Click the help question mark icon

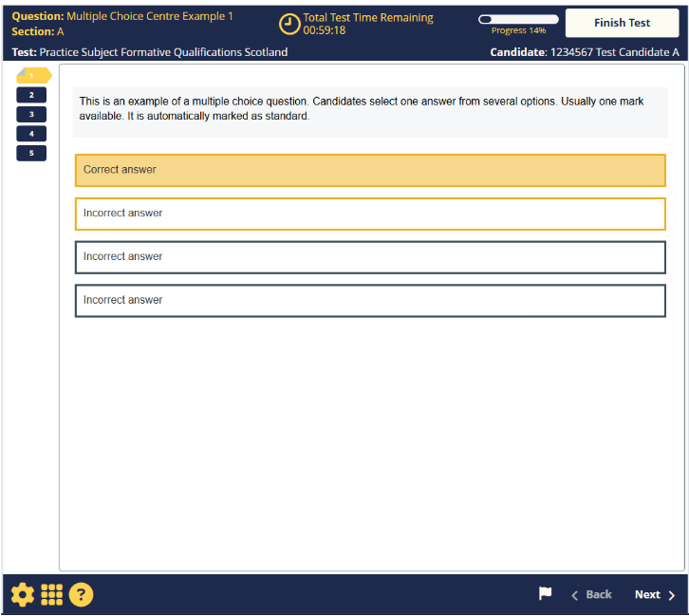(x=82, y=594)
